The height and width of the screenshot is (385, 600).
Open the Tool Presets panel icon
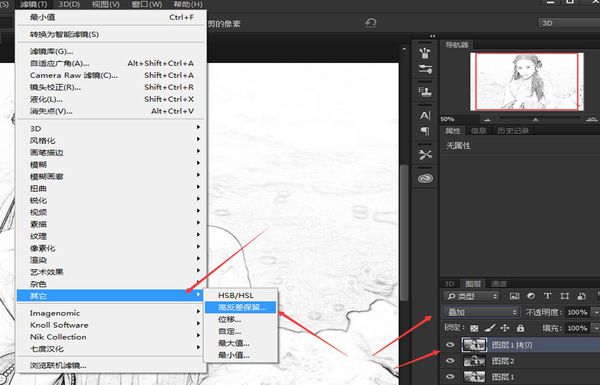point(425,155)
